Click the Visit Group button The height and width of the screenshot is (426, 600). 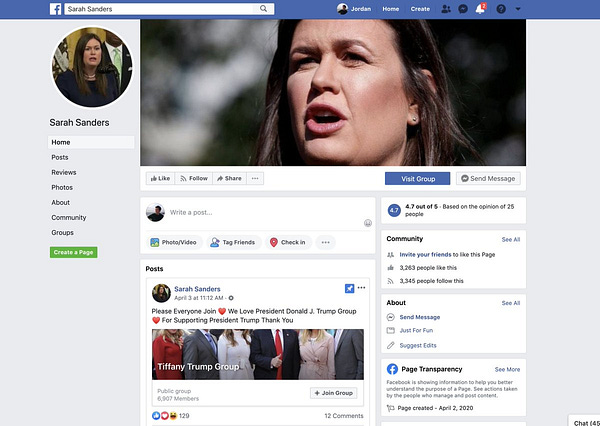pyautogui.click(x=417, y=179)
